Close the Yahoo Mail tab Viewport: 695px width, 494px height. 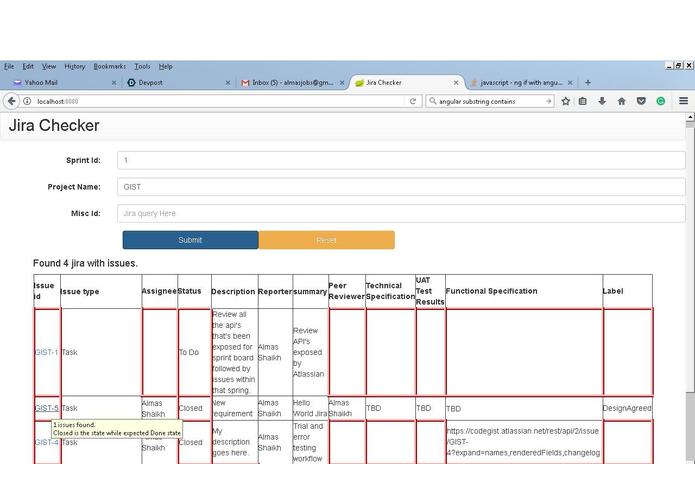point(114,82)
